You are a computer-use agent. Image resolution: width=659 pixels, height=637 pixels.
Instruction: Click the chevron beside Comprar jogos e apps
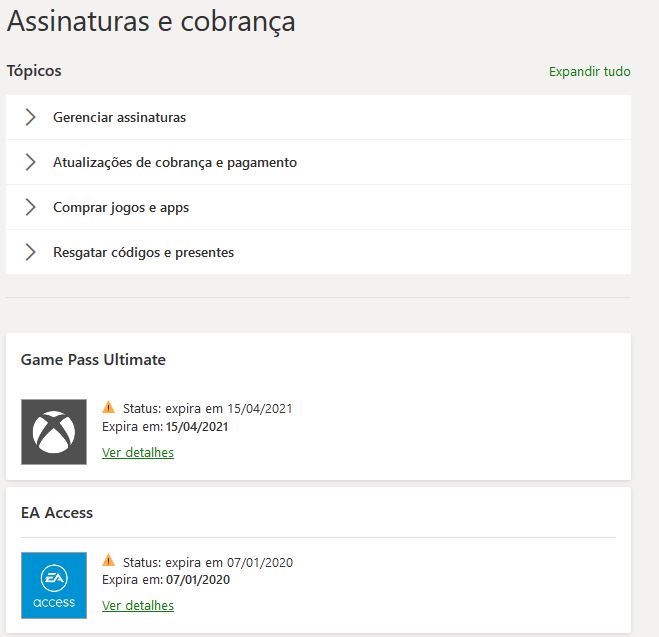point(31,207)
